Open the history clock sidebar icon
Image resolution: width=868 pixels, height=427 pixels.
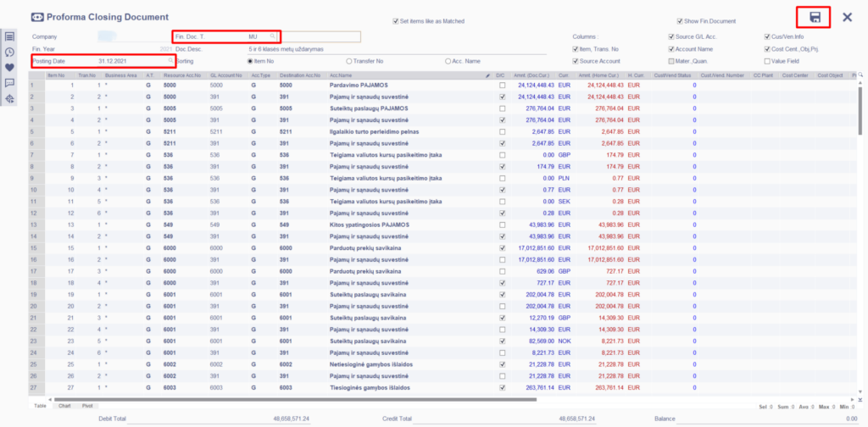(10, 52)
